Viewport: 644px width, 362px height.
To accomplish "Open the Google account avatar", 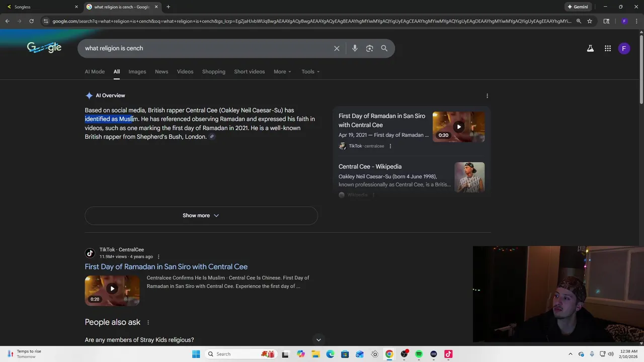I will click(624, 48).
